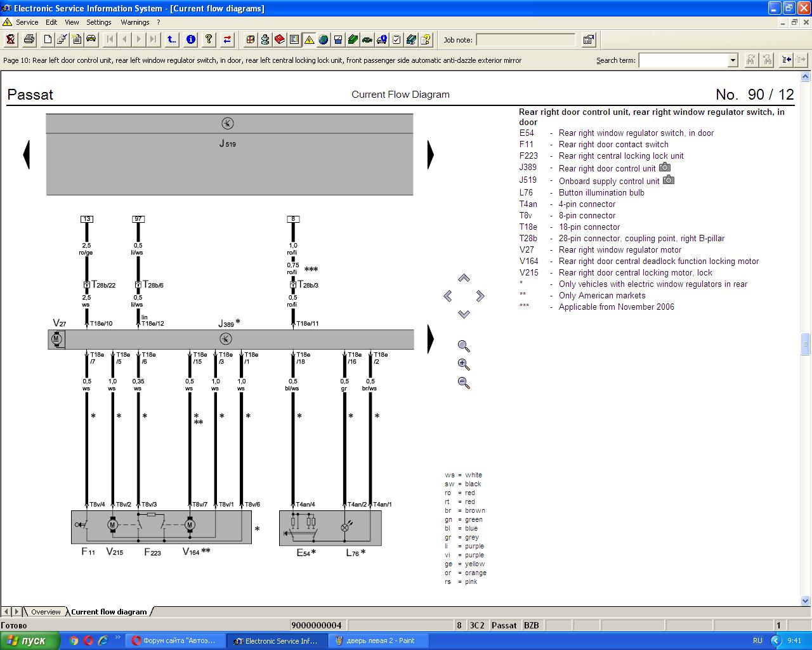
Task: Switch to Paint window in taskbar
Action: point(379,640)
